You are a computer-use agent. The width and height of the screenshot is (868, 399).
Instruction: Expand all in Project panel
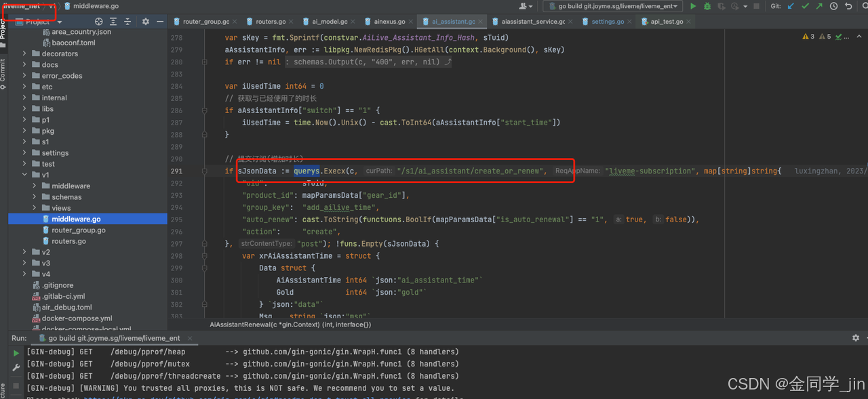(114, 22)
